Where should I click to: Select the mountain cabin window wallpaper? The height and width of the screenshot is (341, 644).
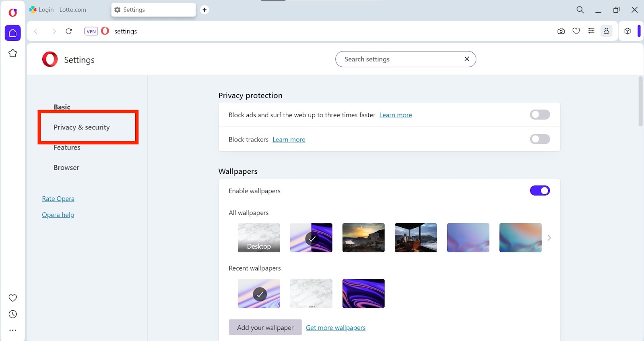(x=416, y=238)
